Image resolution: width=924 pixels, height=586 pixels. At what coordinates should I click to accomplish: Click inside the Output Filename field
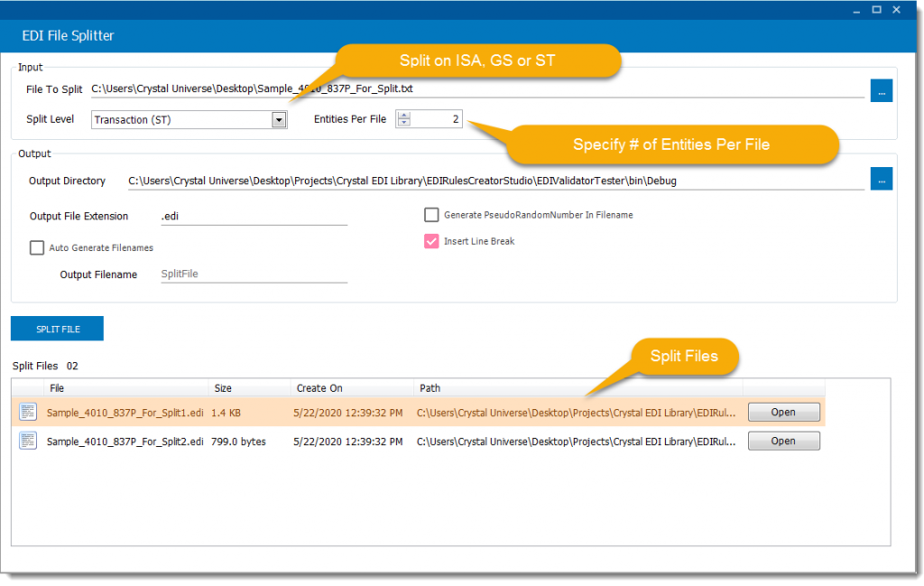[x=253, y=274]
